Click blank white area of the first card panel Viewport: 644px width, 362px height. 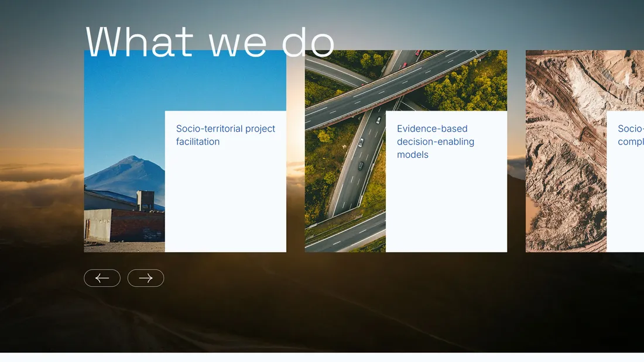coord(225,205)
